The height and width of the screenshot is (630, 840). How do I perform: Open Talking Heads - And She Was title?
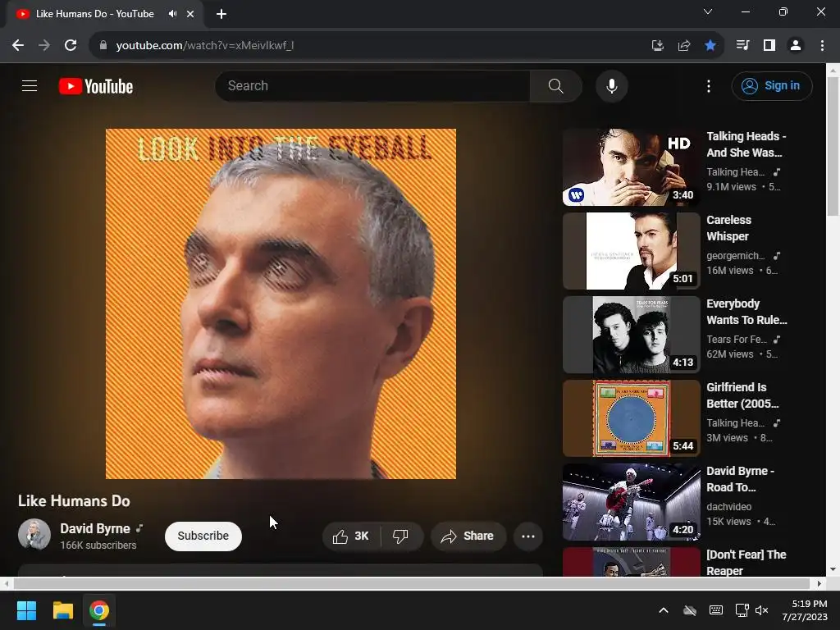(746, 144)
